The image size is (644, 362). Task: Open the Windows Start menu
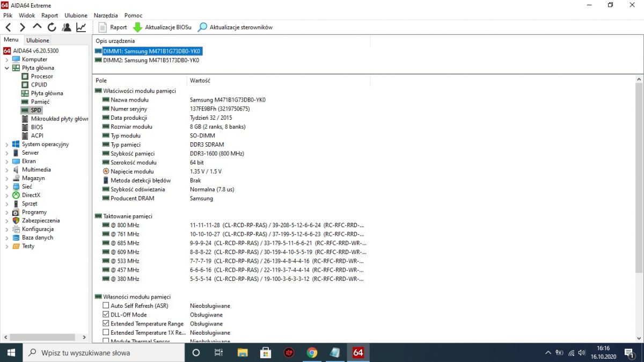[x=11, y=353]
